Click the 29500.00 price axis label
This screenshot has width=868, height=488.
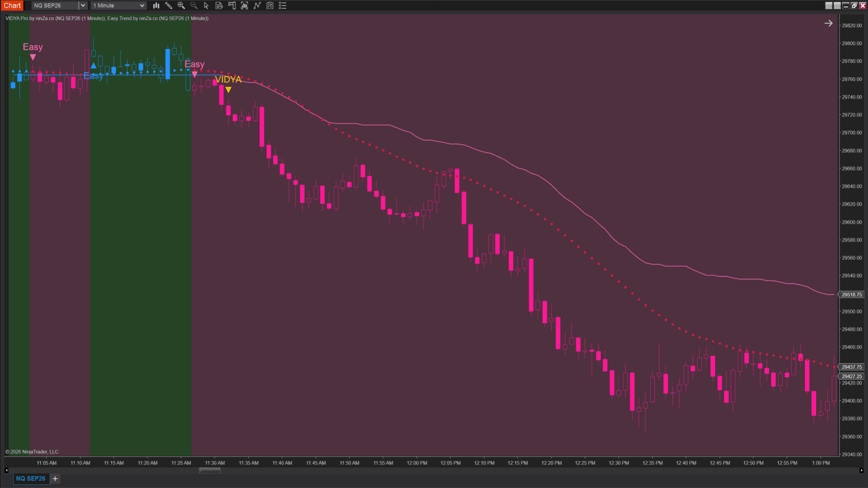coord(852,312)
